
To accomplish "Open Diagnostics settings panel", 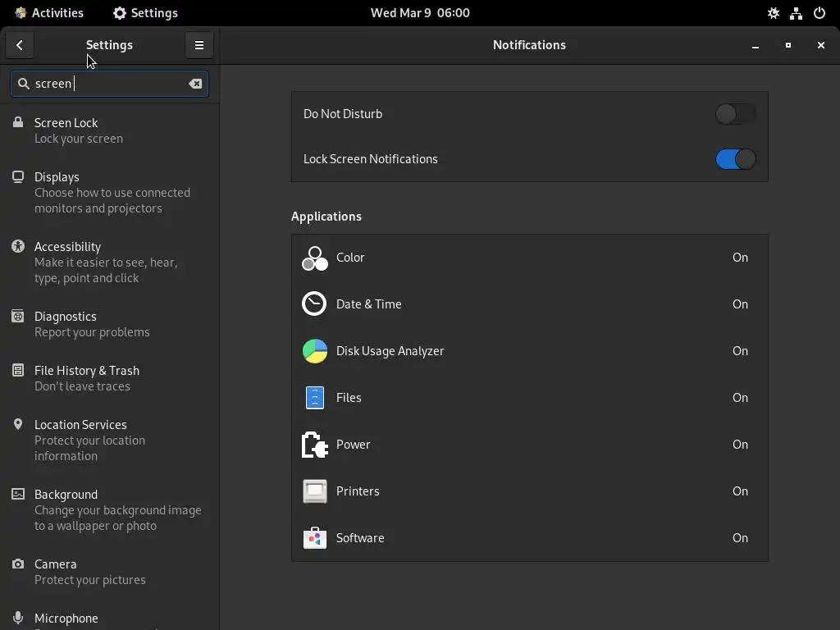I will 109,324.
